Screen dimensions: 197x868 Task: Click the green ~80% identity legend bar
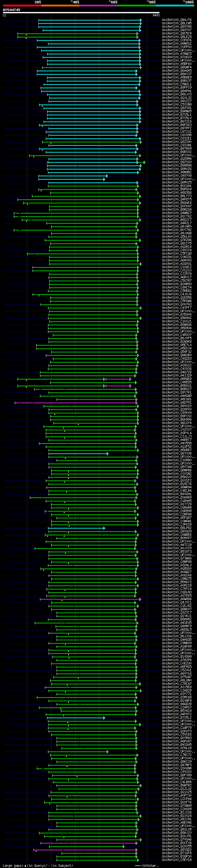click(x=137, y=6)
